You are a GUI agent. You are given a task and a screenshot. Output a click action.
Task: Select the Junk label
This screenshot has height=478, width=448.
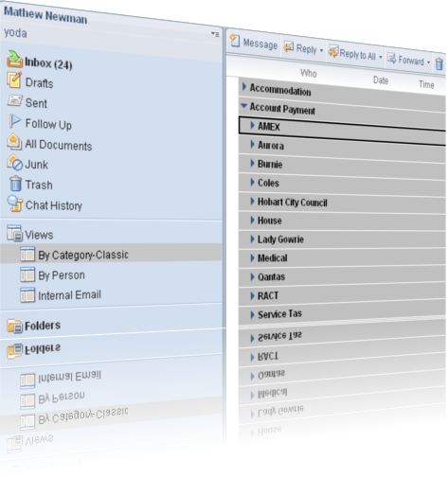tap(37, 165)
